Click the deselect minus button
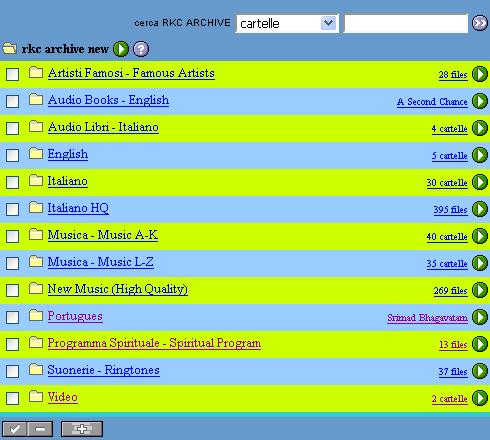490x440 pixels. 40,429
